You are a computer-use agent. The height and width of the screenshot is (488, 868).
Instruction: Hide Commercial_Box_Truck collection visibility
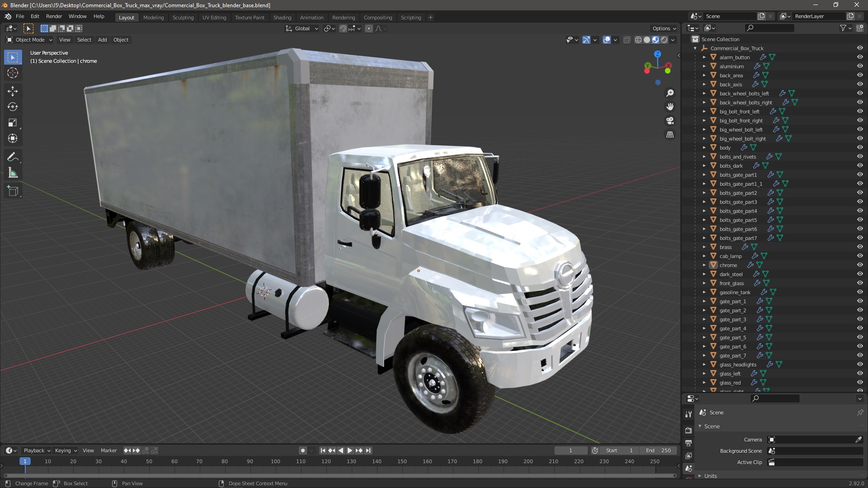(x=860, y=48)
